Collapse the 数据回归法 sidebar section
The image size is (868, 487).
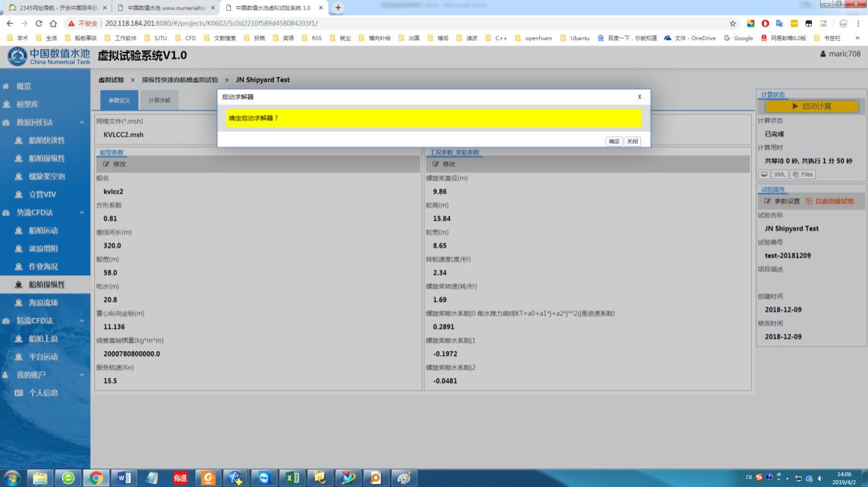point(81,122)
